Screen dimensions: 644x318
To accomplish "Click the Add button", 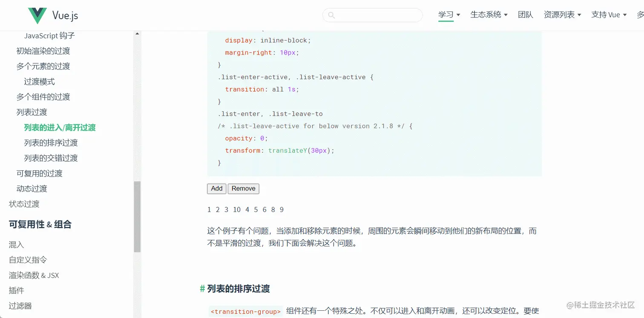I will 217,189.
